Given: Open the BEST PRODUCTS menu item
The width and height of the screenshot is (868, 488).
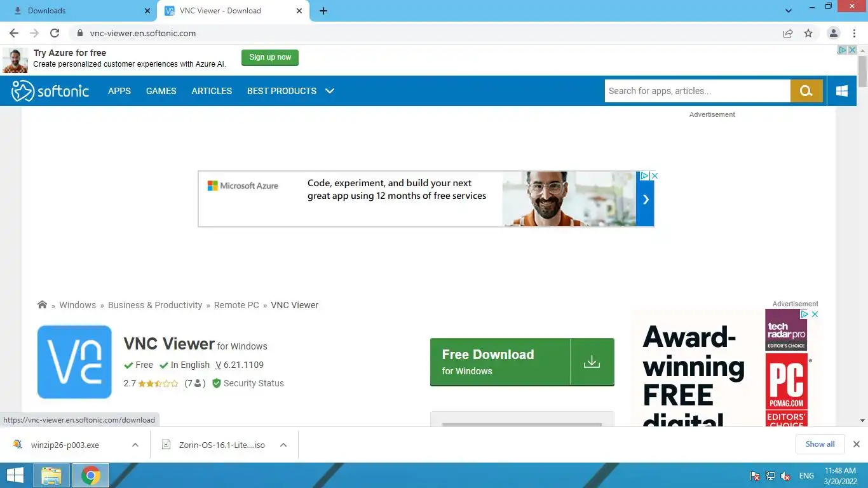Looking at the screenshot, I should (x=281, y=91).
